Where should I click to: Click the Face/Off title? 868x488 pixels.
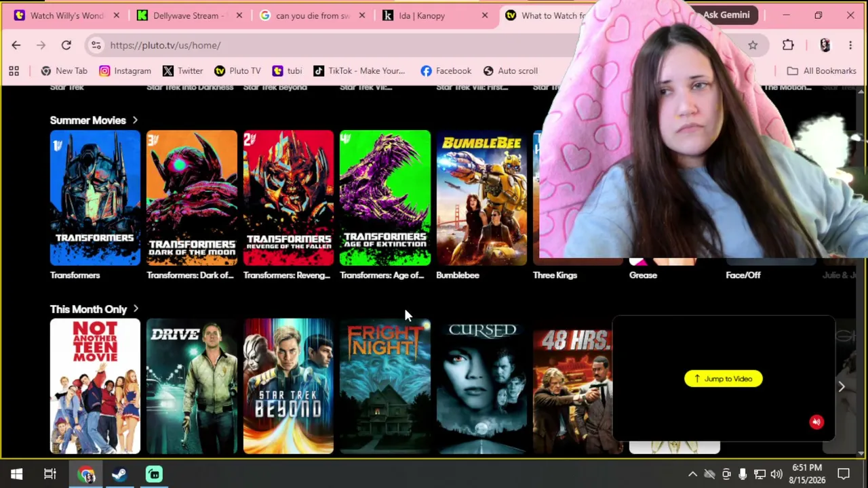coord(743,275)
